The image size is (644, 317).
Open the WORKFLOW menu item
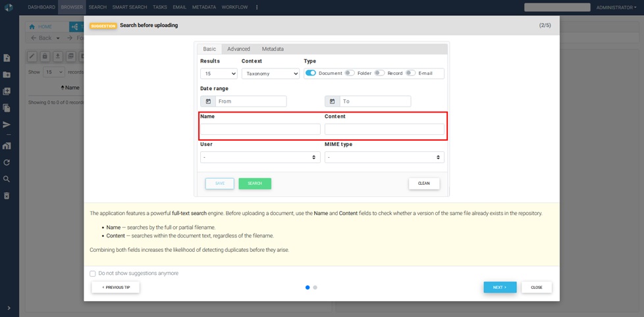coord(235,7)
